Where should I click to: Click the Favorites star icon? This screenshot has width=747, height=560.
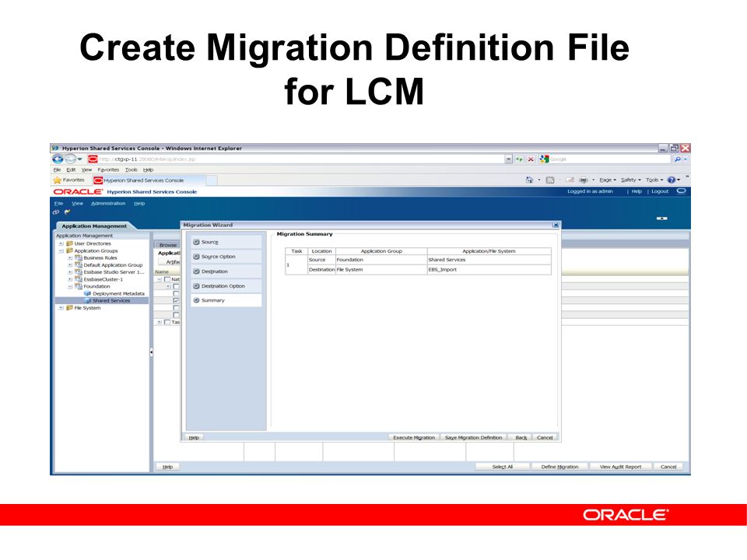[x=58, y=180]
